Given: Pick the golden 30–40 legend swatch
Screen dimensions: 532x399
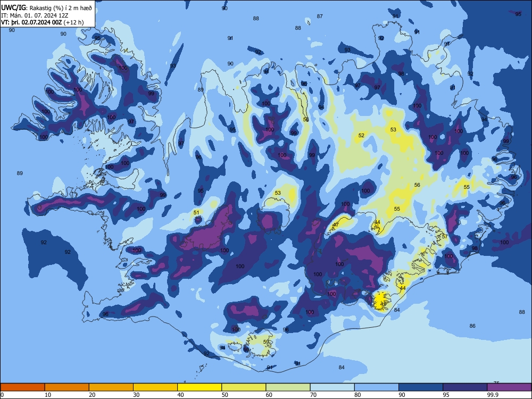Looking at the screenshot, I should [155, 387].
